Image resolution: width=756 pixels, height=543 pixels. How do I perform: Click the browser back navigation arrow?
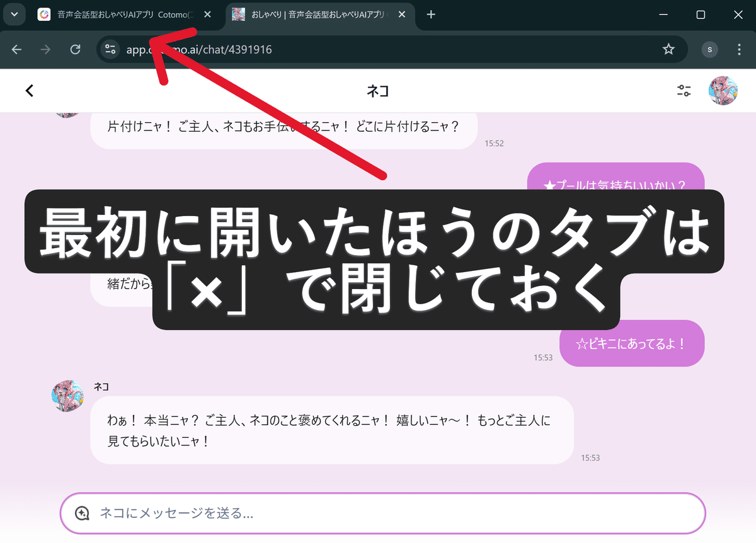17,49
